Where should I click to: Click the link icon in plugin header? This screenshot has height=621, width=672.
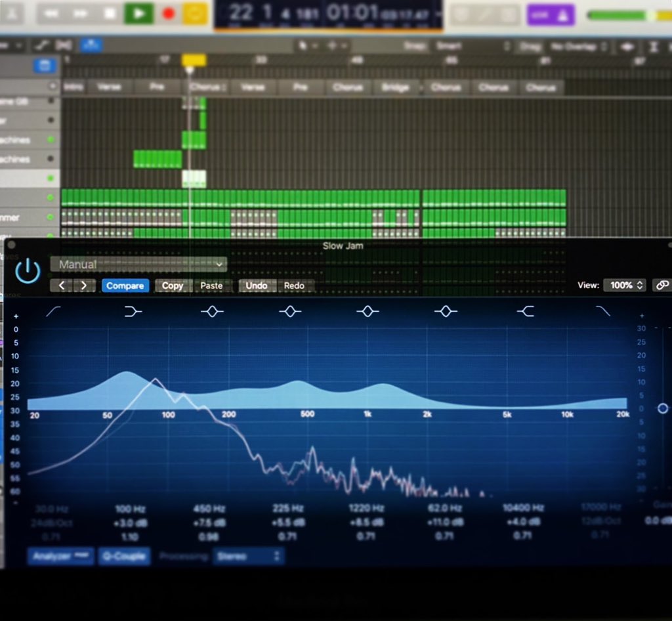pos(661,285)
